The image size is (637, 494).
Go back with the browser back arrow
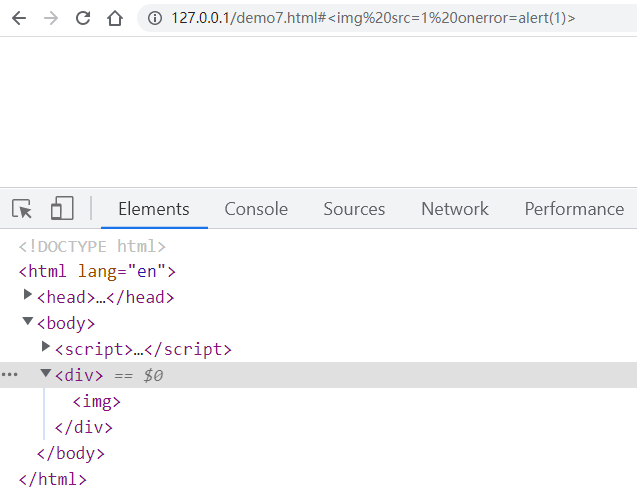pos(19,18)
